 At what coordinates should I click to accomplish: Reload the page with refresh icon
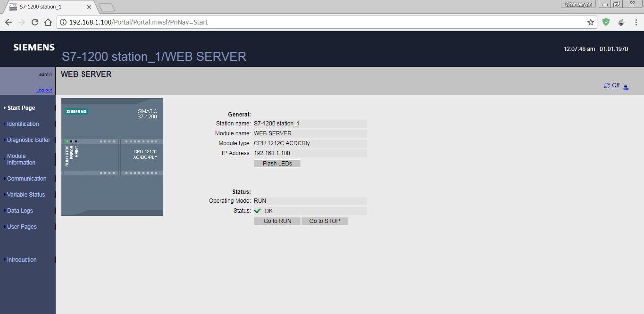point(35,22)
